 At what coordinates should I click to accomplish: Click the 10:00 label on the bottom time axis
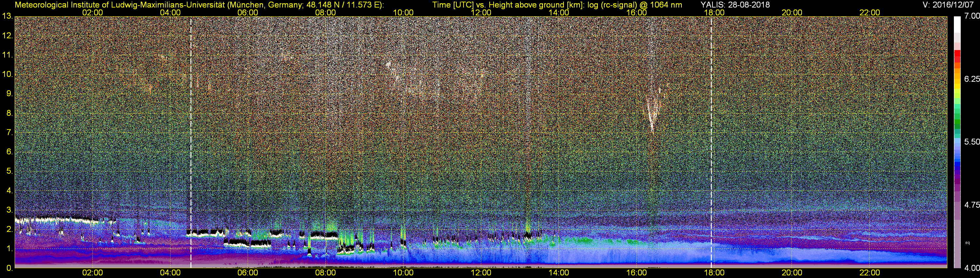click(x=403, y=273)
